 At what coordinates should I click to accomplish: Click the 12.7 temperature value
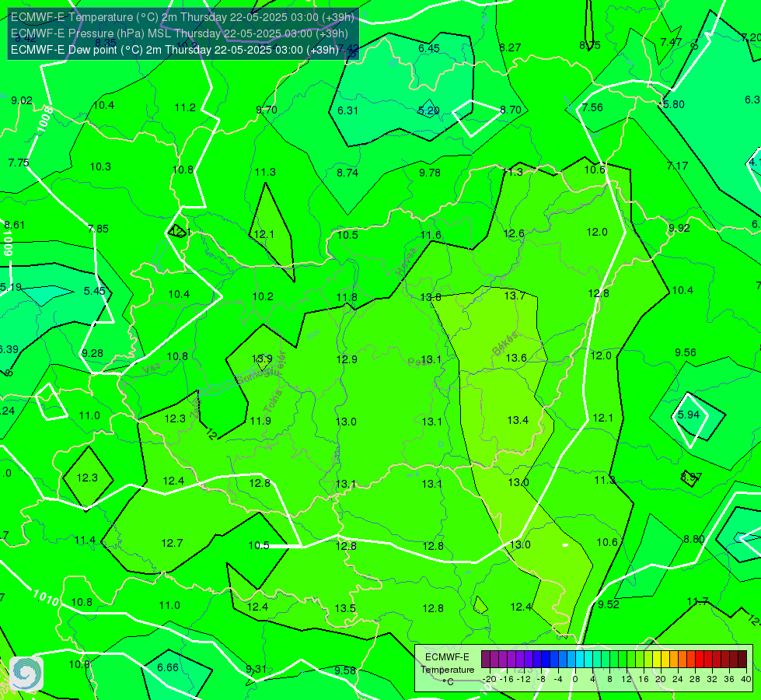(173, 543)
